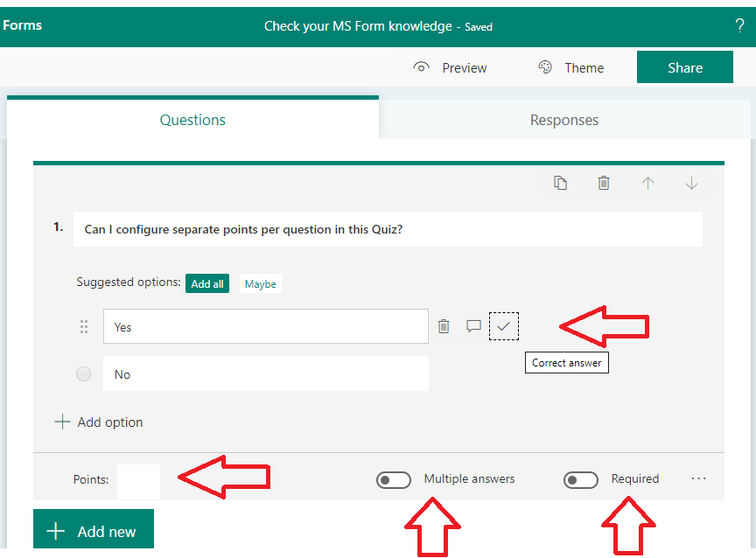Screen dimensions: 756x558
Task: Switch to the Responses tab
Action: coord(564,120)
